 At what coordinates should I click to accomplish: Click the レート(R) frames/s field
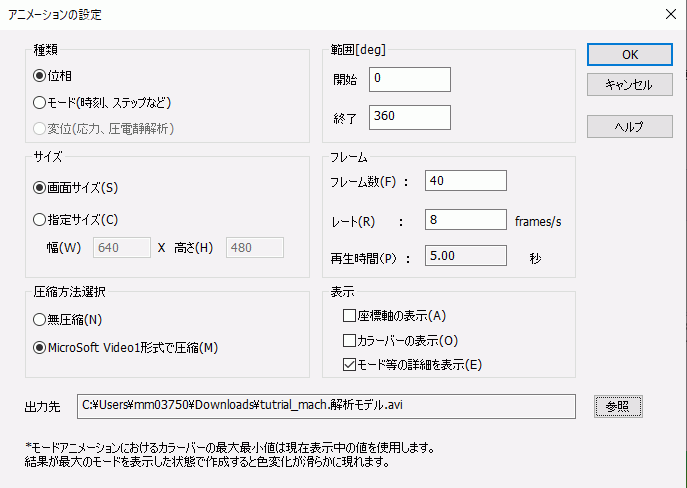tap(465, 219)
